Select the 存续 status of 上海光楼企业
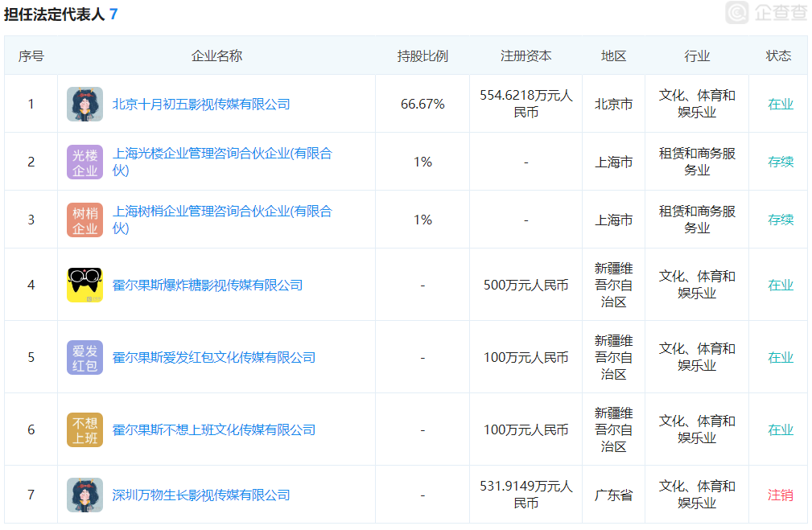This screenshot has height=530, width=812. tap(781, 162)
